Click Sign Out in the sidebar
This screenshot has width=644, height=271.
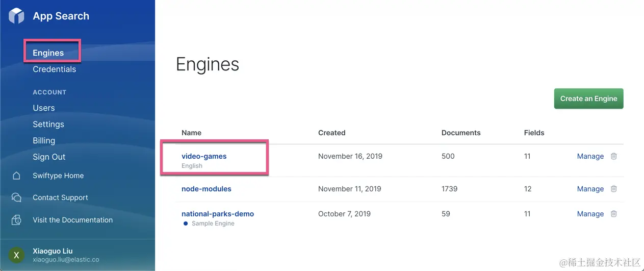tap(49, 157)
